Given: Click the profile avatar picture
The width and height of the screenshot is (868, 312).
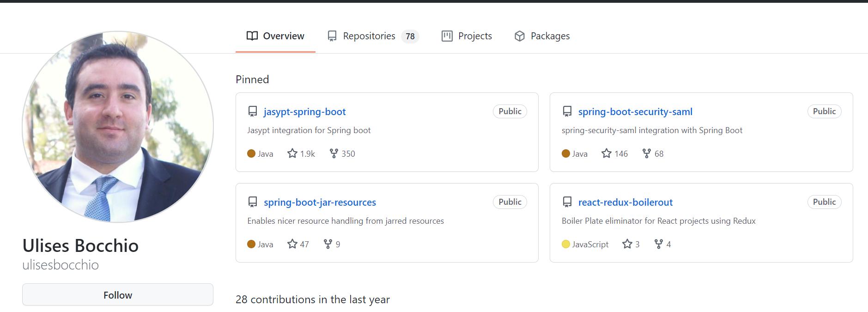Looking at the screenshot, I should 118,127.
